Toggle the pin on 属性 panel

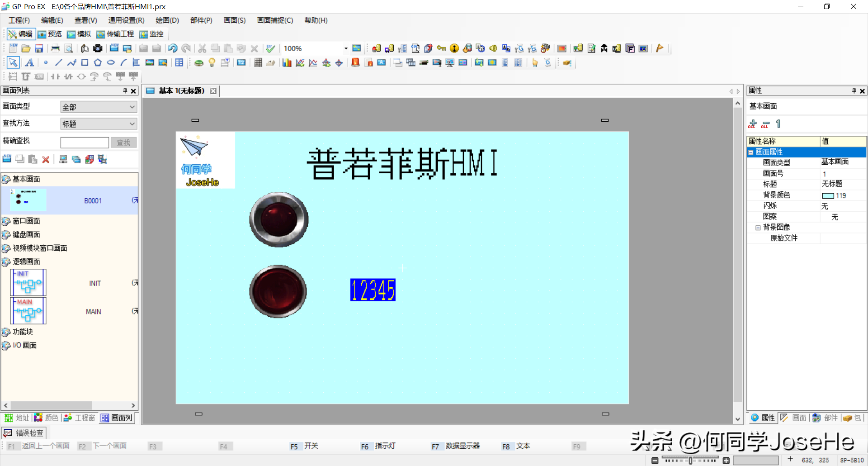tap(854, 91)
